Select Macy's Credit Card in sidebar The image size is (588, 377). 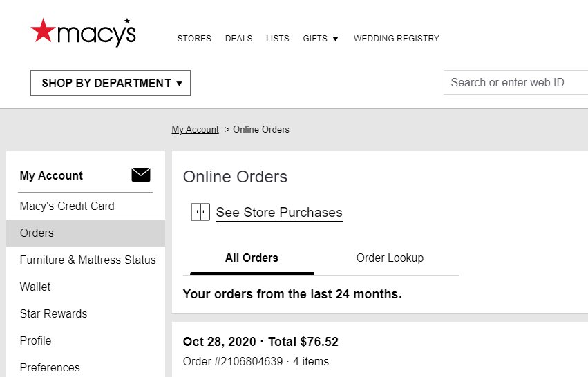(86, 206)
